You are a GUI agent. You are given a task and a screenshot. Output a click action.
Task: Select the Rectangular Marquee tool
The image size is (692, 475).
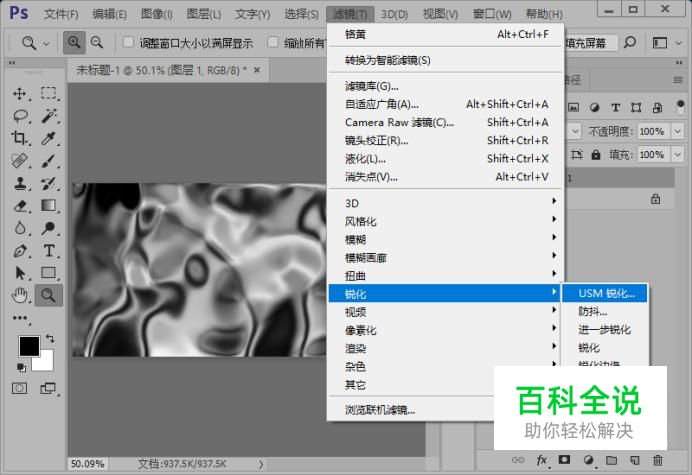[49, 93]
